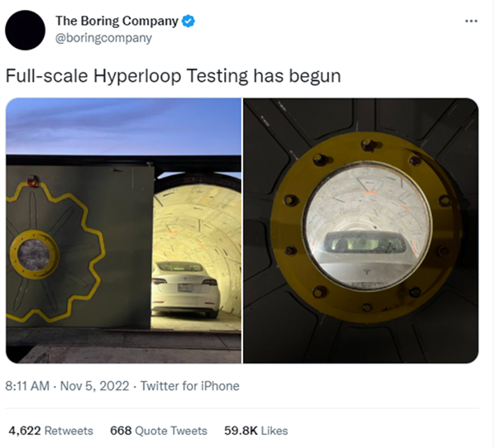Click the 8:11 AM timestamp
Image resolution: width=496 pixels, height=448 pixels.
27,386
